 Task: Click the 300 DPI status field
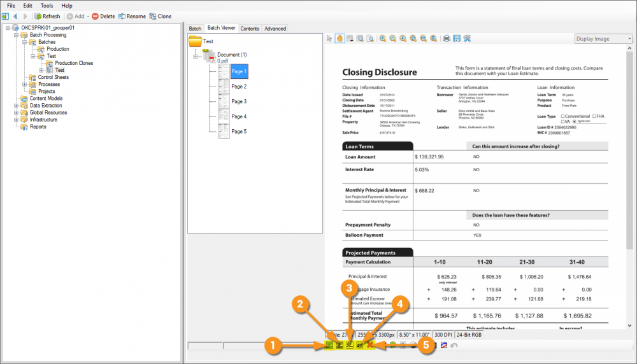[x=443, y=335]
